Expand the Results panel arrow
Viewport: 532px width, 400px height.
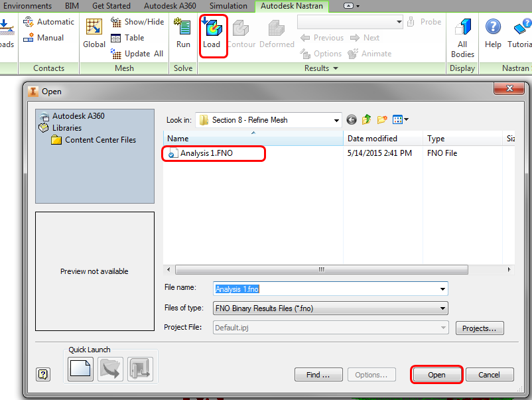click(336, 68)
